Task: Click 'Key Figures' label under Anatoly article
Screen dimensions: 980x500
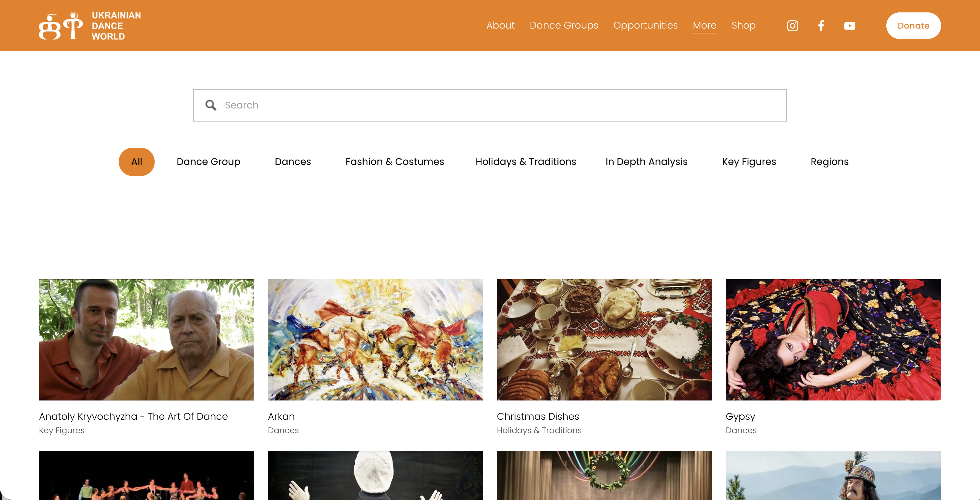Action: click(62, 430)
